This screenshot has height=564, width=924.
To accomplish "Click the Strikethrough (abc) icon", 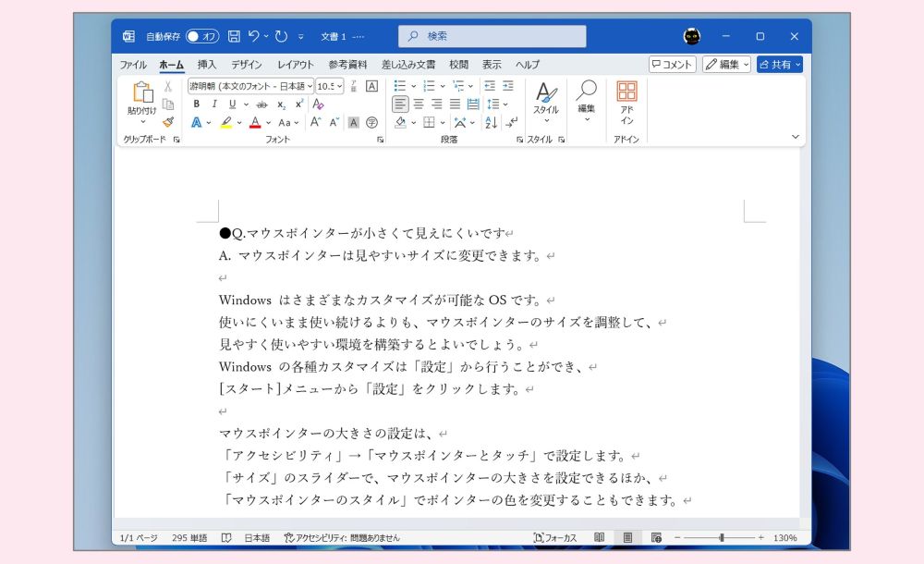I will (x=262, y=104).
